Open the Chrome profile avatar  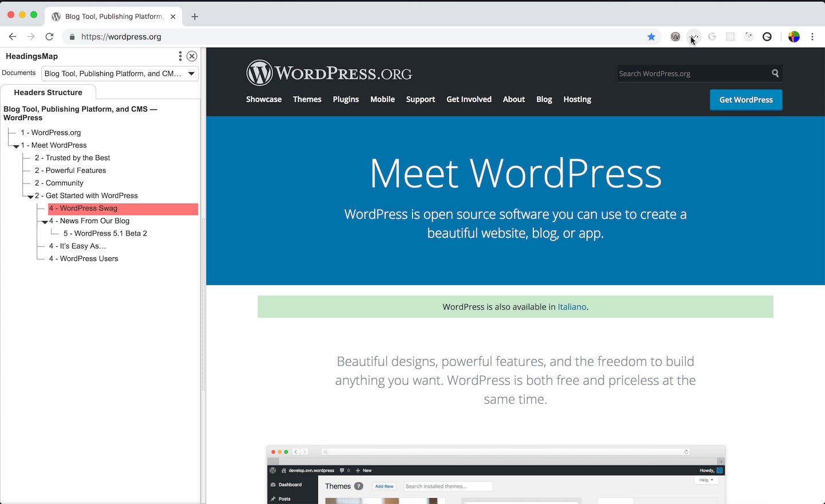tap(794, 37)
